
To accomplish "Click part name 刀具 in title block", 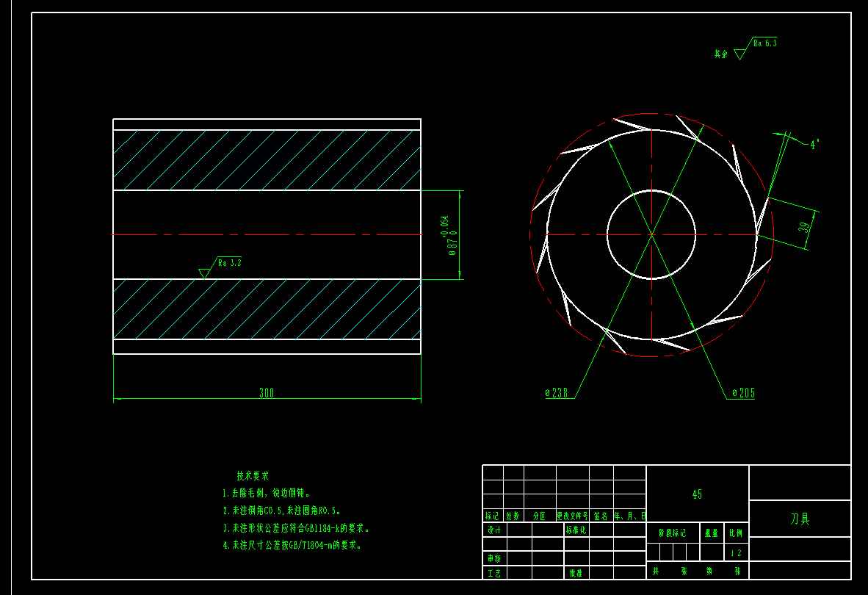I will click(x=800, y=519).
